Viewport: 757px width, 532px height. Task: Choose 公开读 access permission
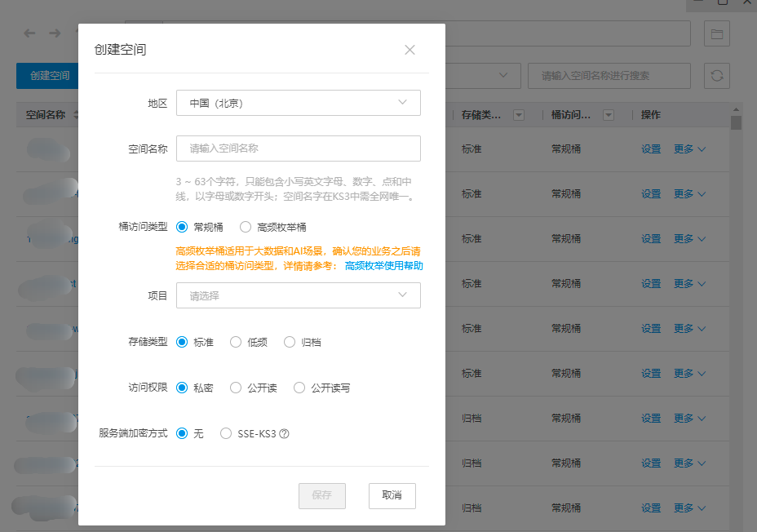tap(236, 388)
